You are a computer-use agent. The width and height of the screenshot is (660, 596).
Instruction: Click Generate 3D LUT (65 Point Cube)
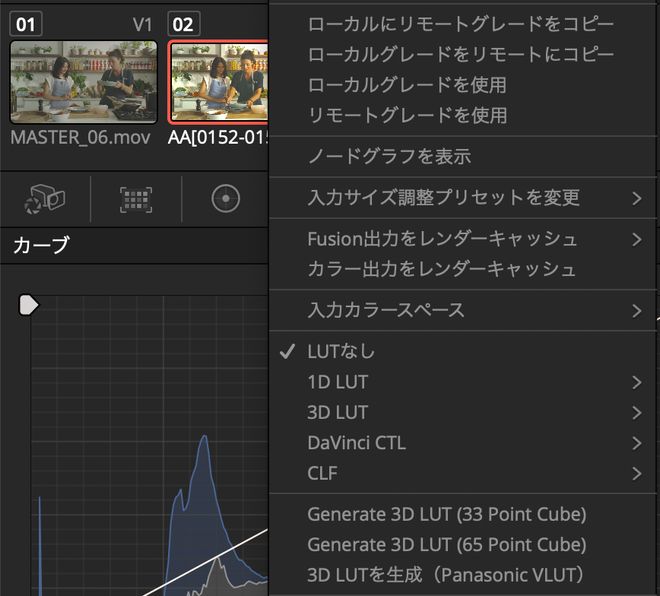[x=447, y=545]
